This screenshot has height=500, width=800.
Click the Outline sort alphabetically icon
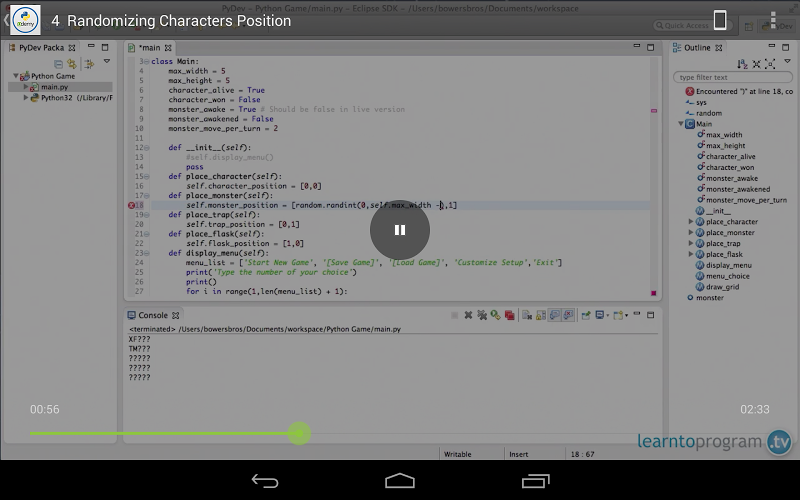click(x=741, y=63)
